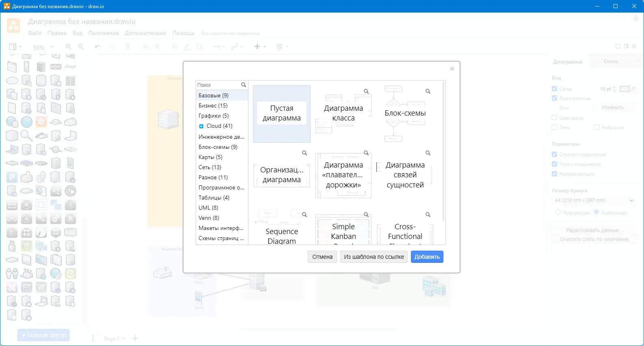Image resolution: width=644 pixels, height=346 pixels.
Task: Open the A4 paper size dropdown
Action: (594, 200)
